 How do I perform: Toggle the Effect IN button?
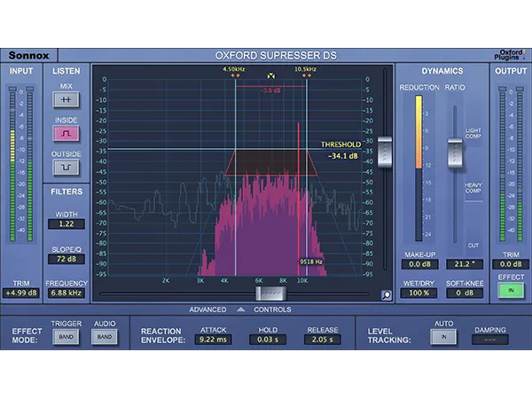(511, 291)
